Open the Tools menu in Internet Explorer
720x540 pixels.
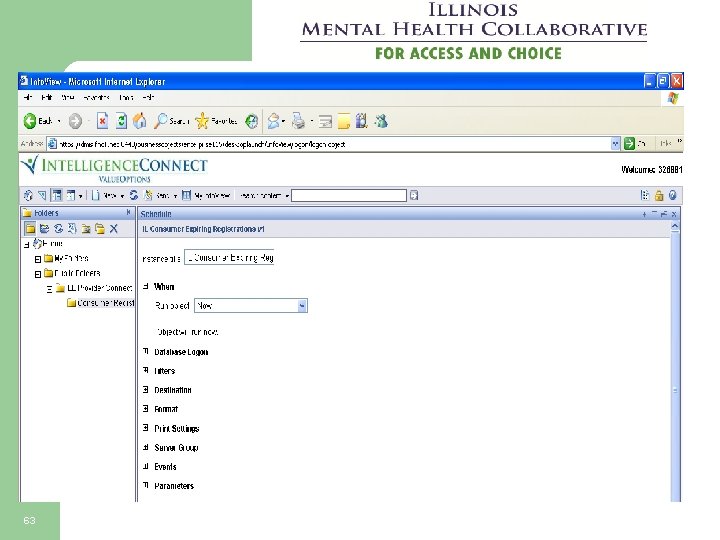coord(126,97)
